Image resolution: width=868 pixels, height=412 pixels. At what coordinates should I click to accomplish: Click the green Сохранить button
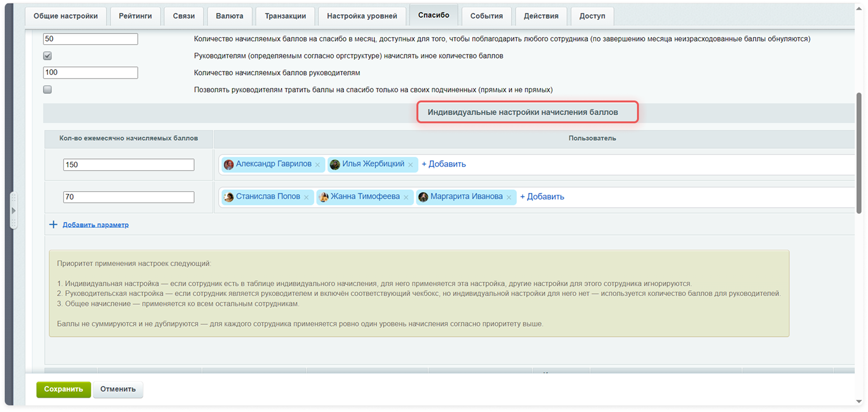[64, 389]
